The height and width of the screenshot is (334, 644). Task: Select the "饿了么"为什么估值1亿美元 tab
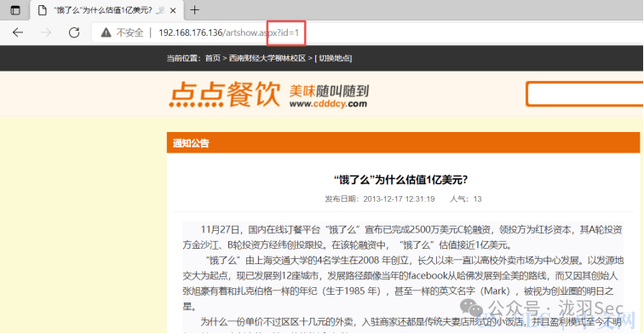(106, 10)
